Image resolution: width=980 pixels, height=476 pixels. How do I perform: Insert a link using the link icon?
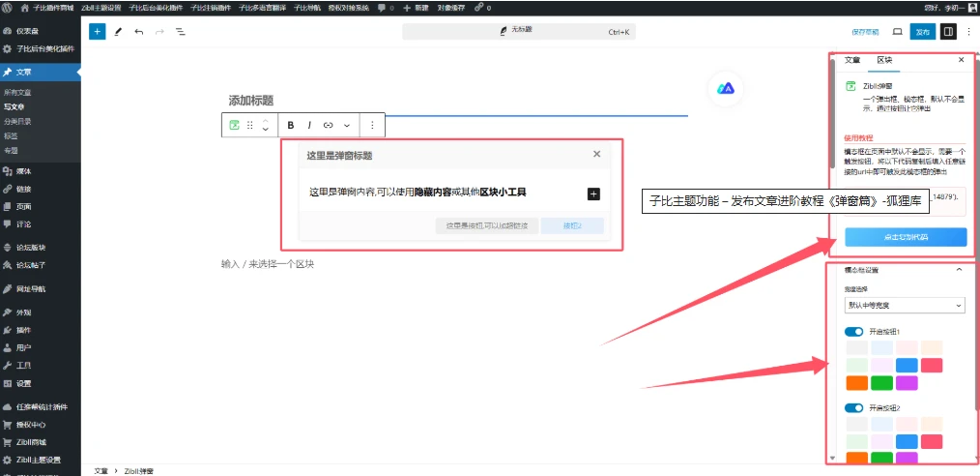pos(329,125)
